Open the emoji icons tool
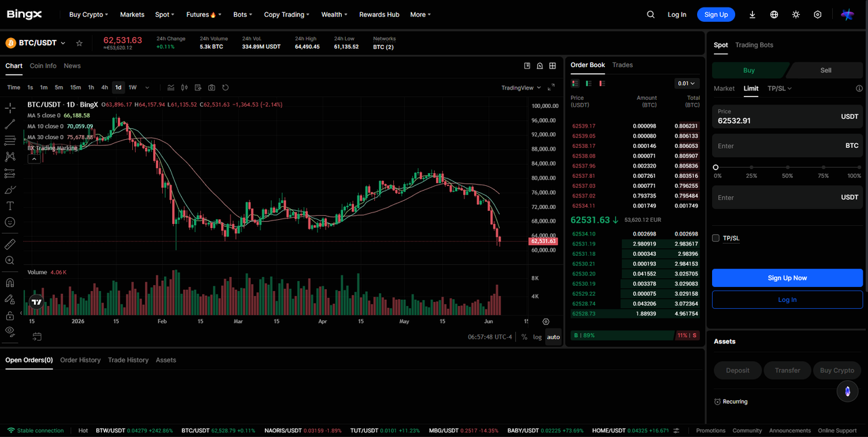The height and width of the screenshot is (437, 868). pos(10,222)
